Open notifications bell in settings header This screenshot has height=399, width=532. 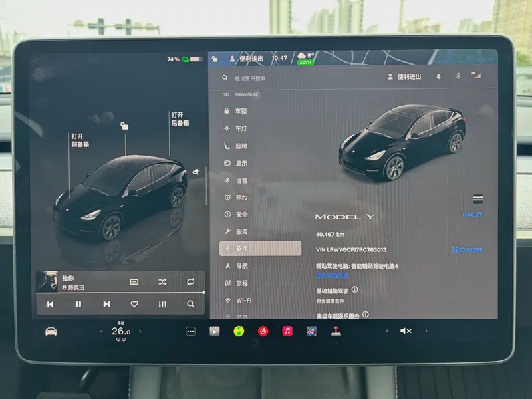(438, 76)
